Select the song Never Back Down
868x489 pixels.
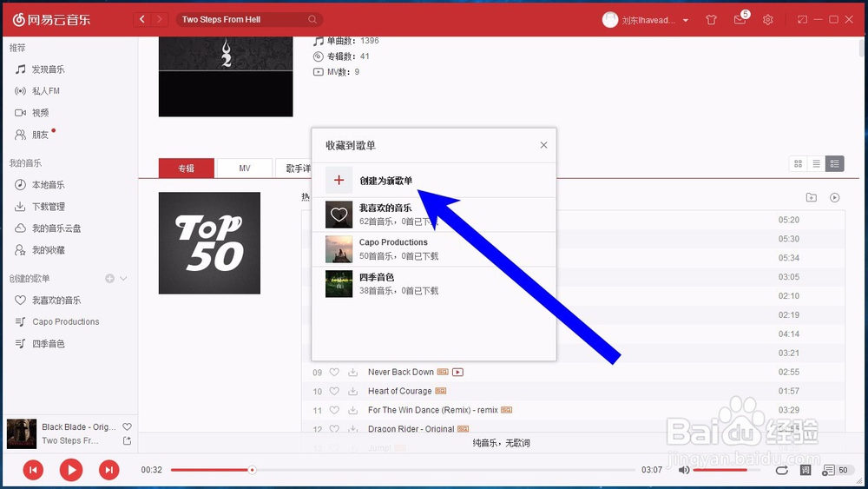coord(401,372)
